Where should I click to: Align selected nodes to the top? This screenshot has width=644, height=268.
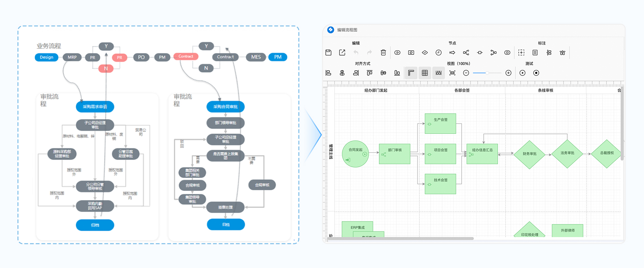[369, 73]
